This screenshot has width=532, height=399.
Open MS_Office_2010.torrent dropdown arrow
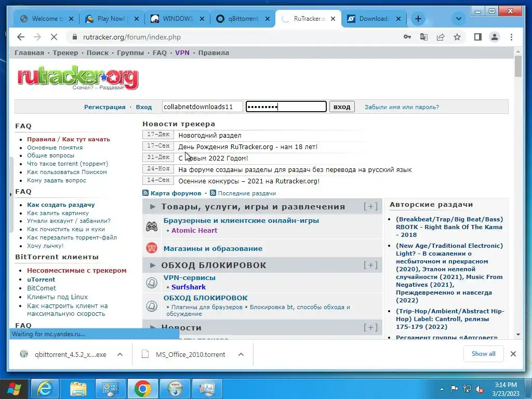[241, 354]
